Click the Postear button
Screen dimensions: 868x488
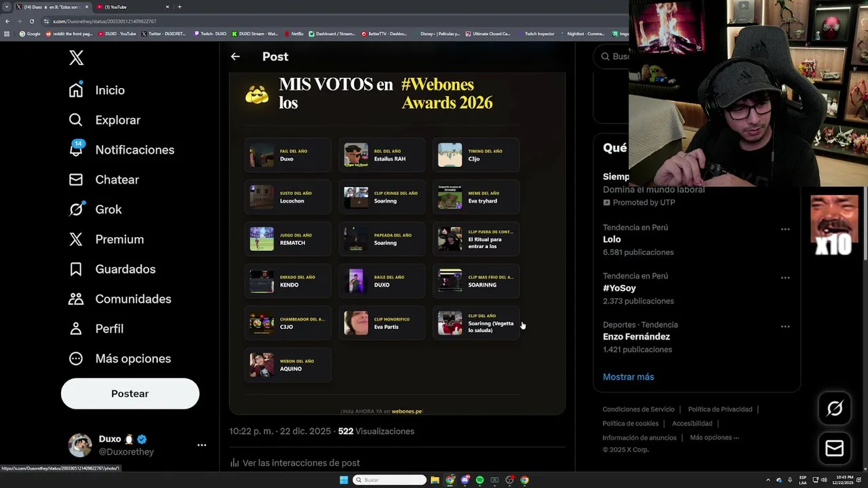coord(130,394)
